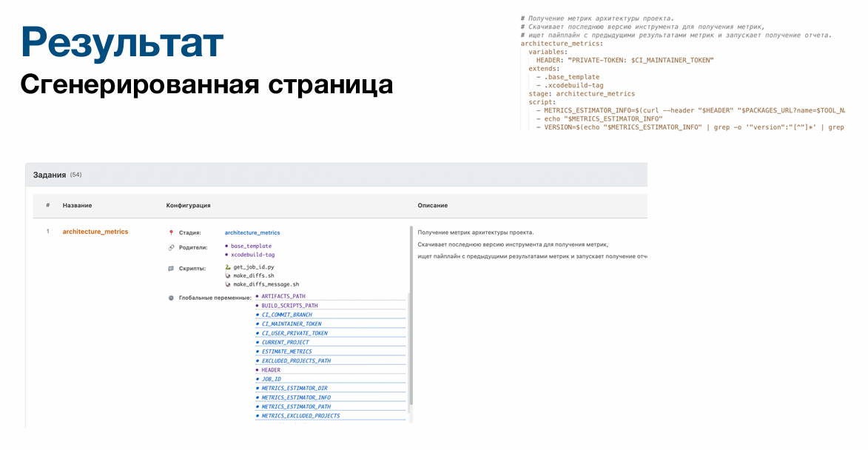Select the EXCLUDED_PROJECTS_PATH variable

(296, 361)
